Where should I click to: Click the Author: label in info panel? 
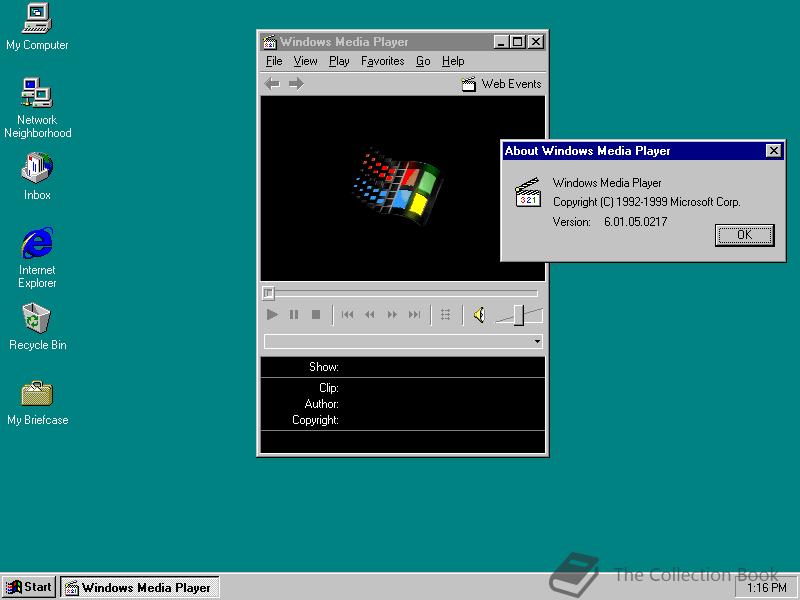click(x=321, y=404)
